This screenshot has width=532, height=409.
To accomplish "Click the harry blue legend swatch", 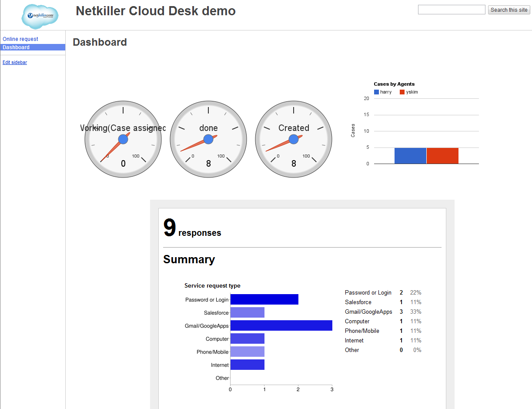I will (376, 92).
